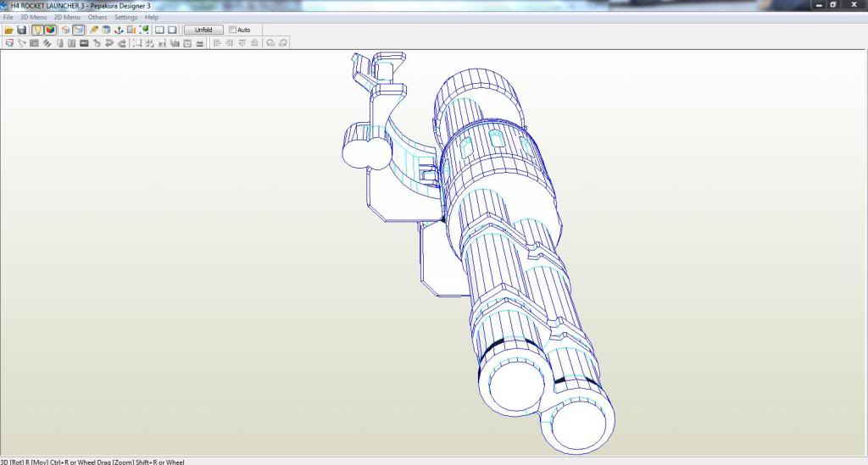Select the red-framed select-and-move tool
This screenshot has height=465, width=868.
tap(8, 43)
